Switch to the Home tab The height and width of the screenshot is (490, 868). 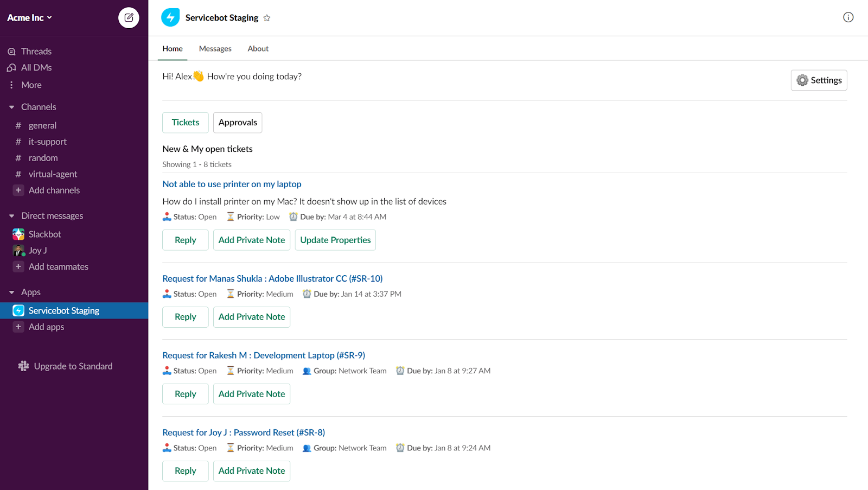click(173, 49)
